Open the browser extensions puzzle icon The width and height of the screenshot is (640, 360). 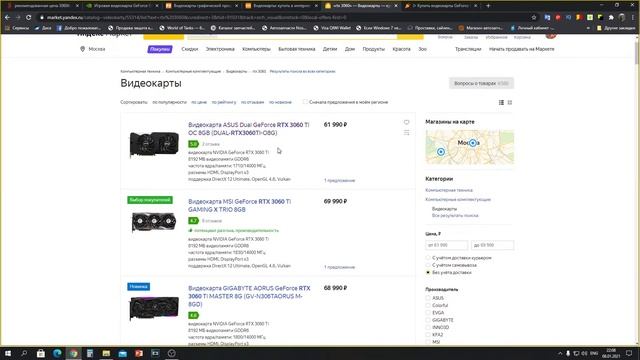click(611, 18)
